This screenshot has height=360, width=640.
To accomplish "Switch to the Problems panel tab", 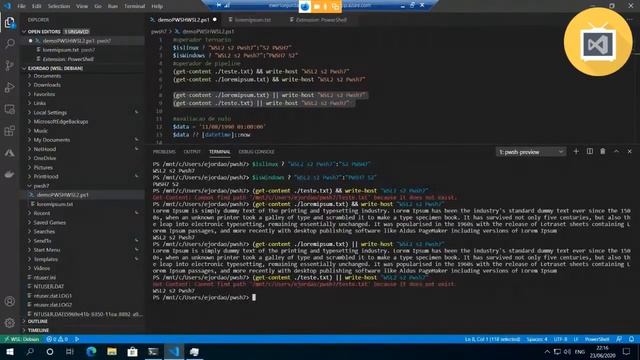I will pos(164,152).
